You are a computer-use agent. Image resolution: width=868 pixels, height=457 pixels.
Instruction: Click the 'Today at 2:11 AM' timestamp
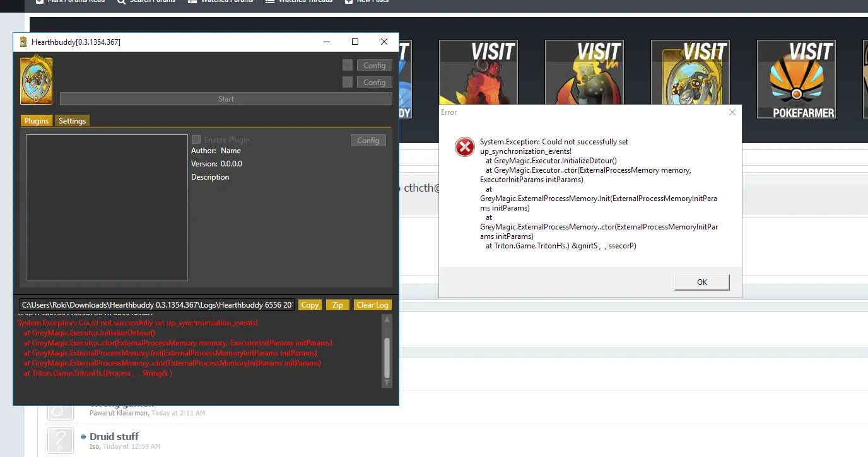point(179,413)
